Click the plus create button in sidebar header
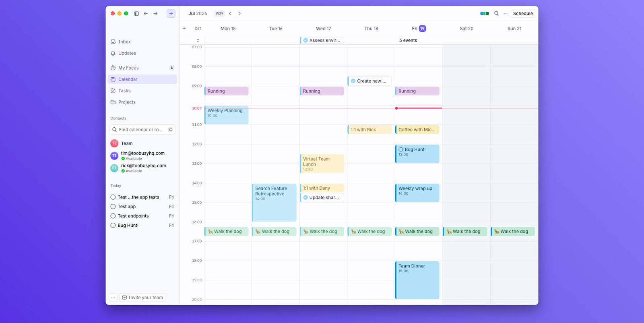This screenshot has width=644, height=323. point(171,13)
